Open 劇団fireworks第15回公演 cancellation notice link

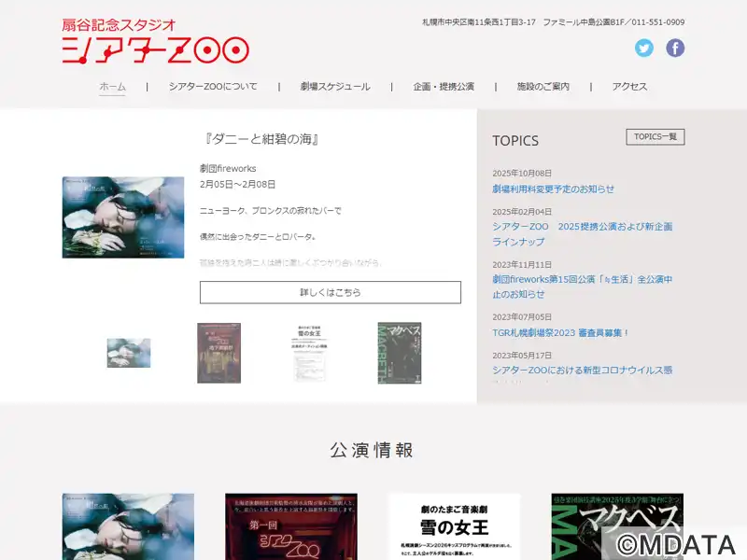pyautogui.click(x=582, y=287)
